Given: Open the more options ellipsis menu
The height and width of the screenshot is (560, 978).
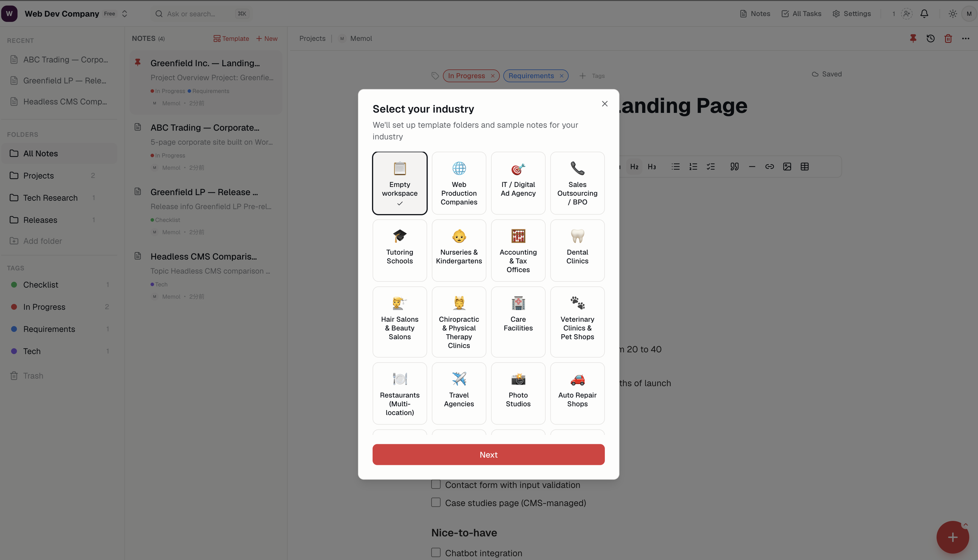Looking at the screenshot, I should click(x=965, y=38).
